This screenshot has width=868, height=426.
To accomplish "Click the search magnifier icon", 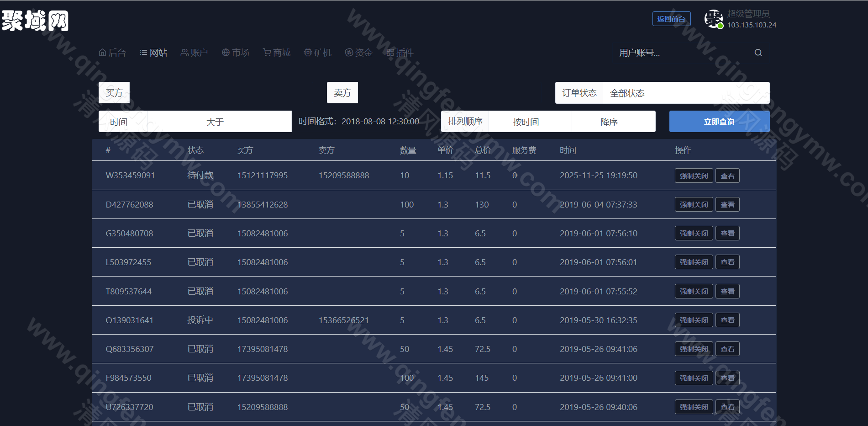I will [758, 53].
